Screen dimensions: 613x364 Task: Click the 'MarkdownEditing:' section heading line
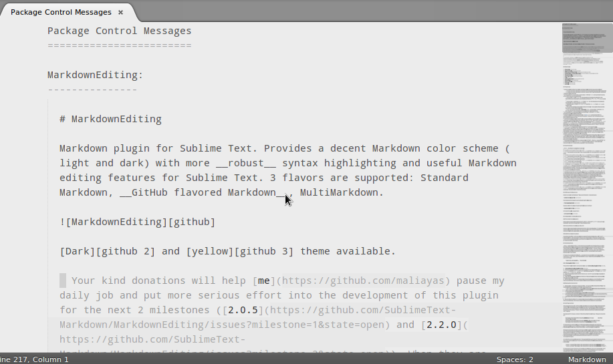96,75
